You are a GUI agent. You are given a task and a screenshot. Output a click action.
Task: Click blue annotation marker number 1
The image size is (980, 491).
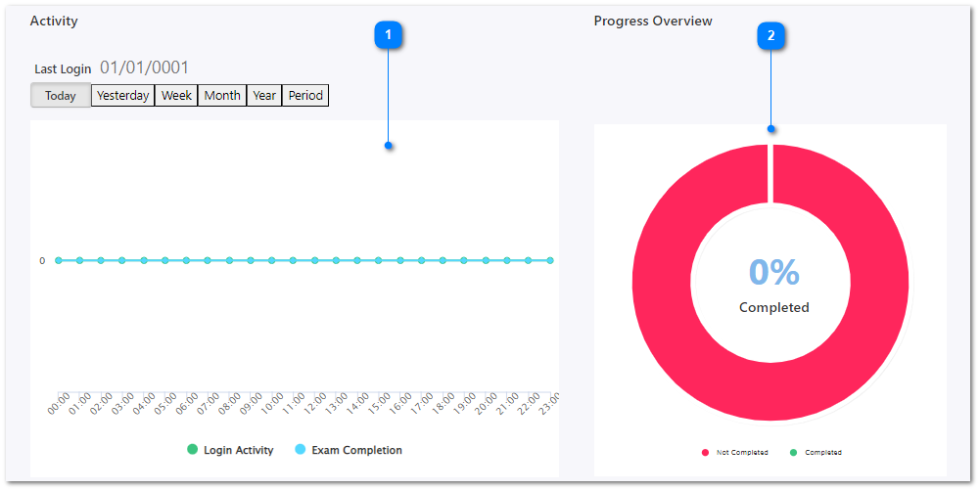(x=389, y=35)
